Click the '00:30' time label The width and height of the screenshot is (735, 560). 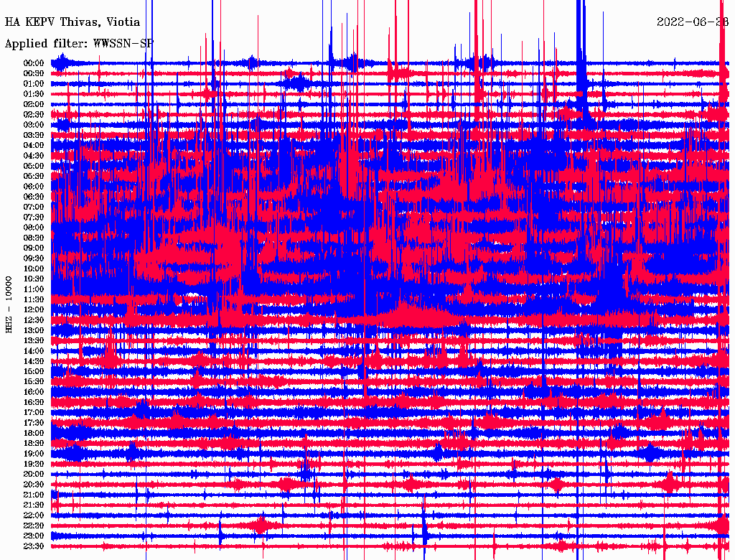pyautogui.click(x=34, y=73)
